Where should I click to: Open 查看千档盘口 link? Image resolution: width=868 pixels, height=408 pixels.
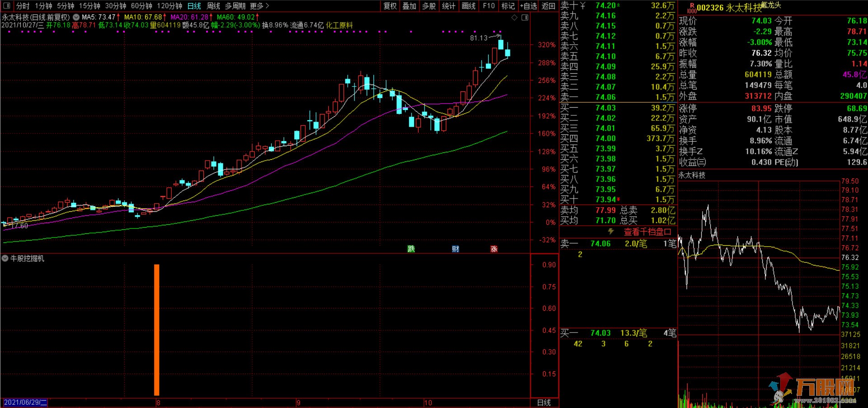pos(647,232)
